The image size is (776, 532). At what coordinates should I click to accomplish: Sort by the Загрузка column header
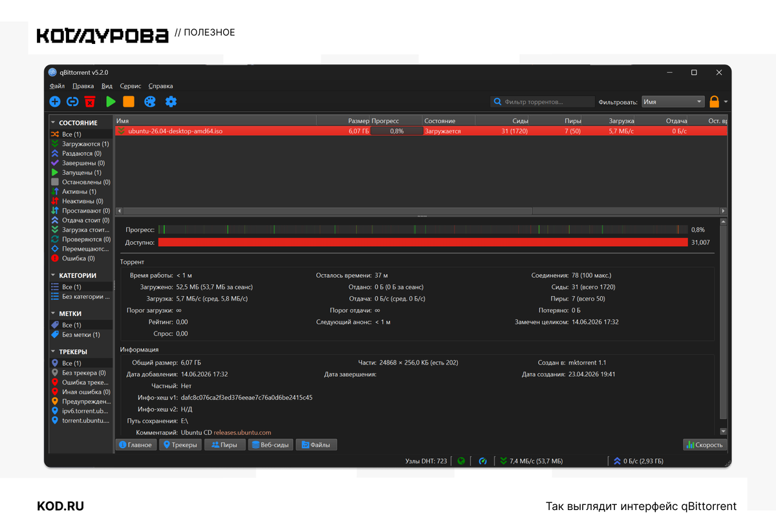(x=609, y=121)
